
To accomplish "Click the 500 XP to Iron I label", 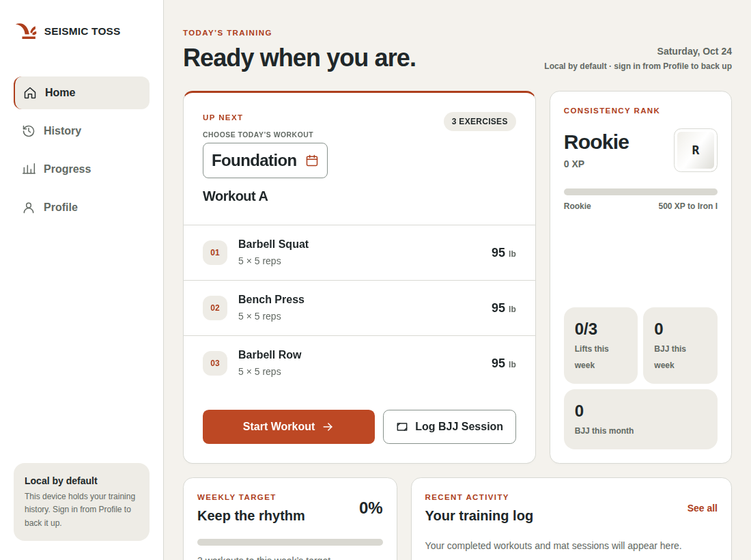I will (688, 206).
